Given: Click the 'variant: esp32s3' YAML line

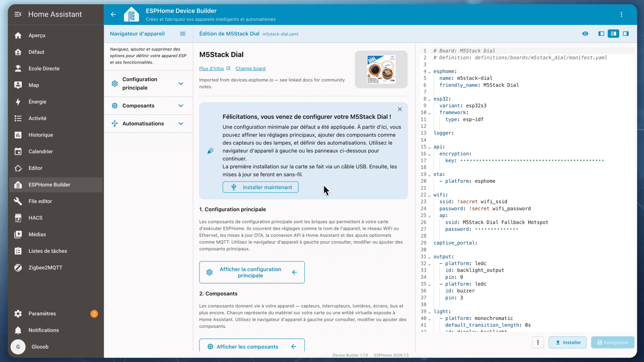Looking at the screenshot, I should tap(463, 106).
